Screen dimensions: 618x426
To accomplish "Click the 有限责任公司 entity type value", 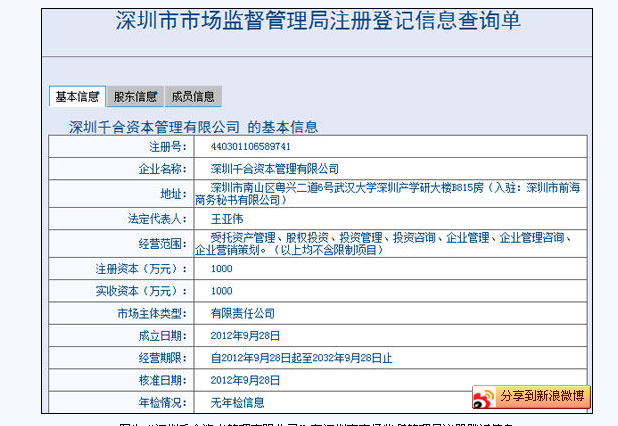I will pos(240,313).
